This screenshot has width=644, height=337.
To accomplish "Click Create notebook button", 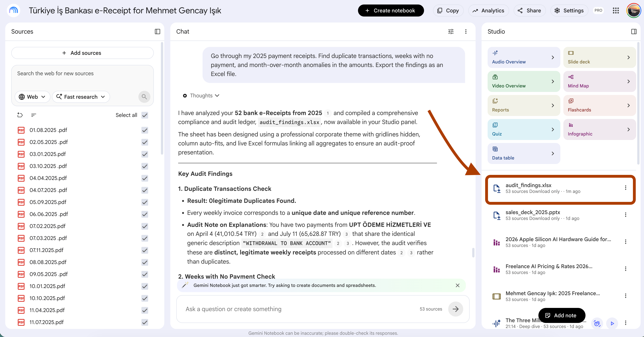I will [391, 11].
